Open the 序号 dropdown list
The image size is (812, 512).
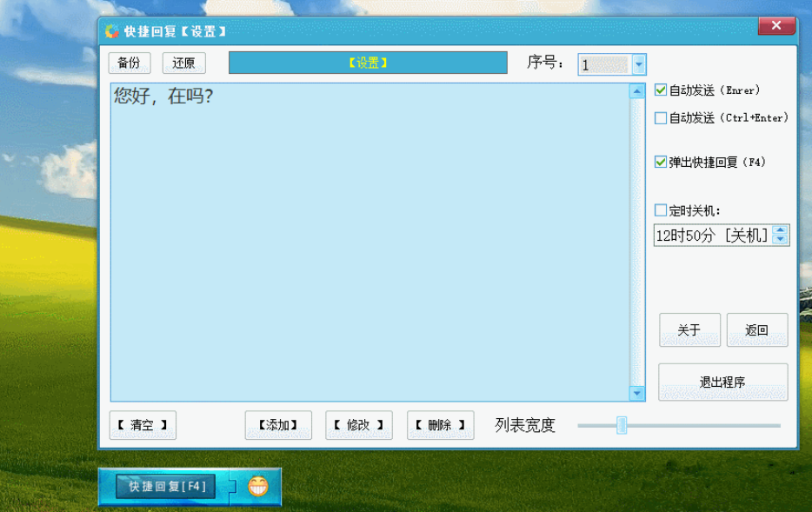click(x=639, y=64)
